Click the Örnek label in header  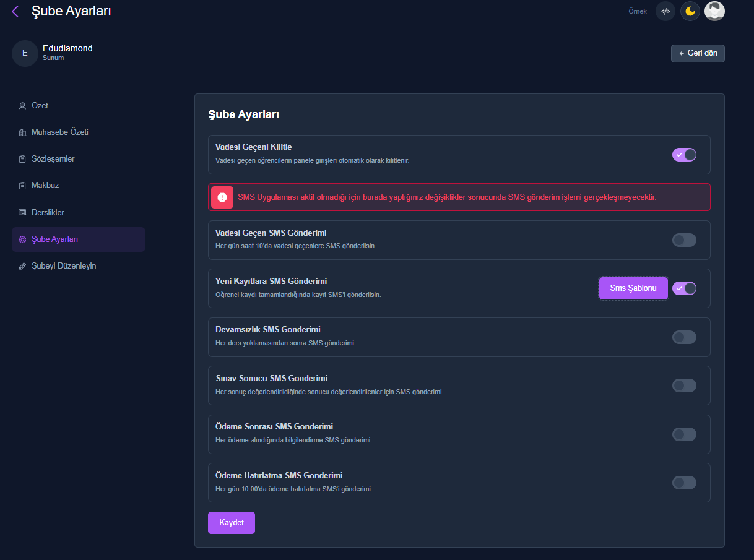click(x=637, y=12)
